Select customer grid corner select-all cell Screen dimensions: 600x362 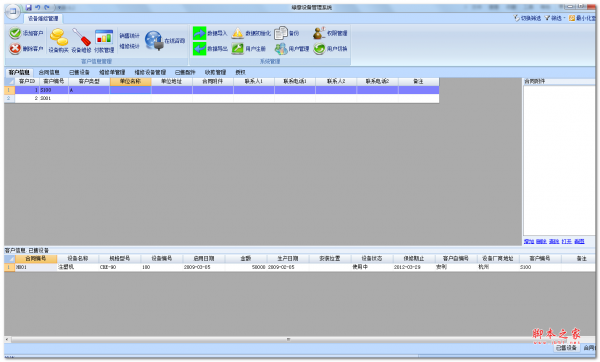pos(10,82)
